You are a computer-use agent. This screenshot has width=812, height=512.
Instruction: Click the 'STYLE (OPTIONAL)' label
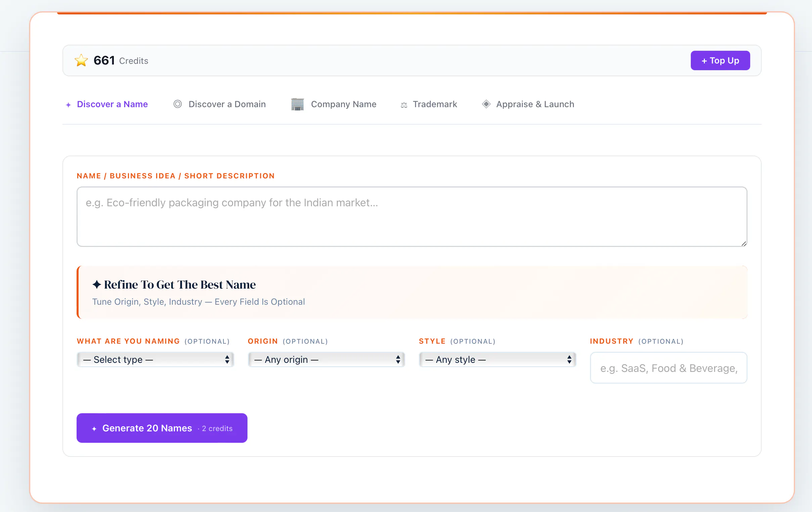[x=457, y=341]
